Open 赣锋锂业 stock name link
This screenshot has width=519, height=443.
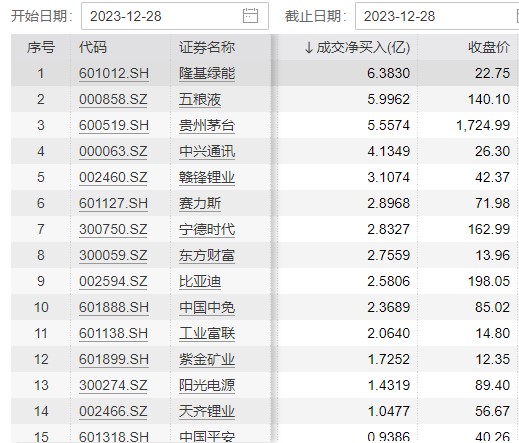click(207, 177)
